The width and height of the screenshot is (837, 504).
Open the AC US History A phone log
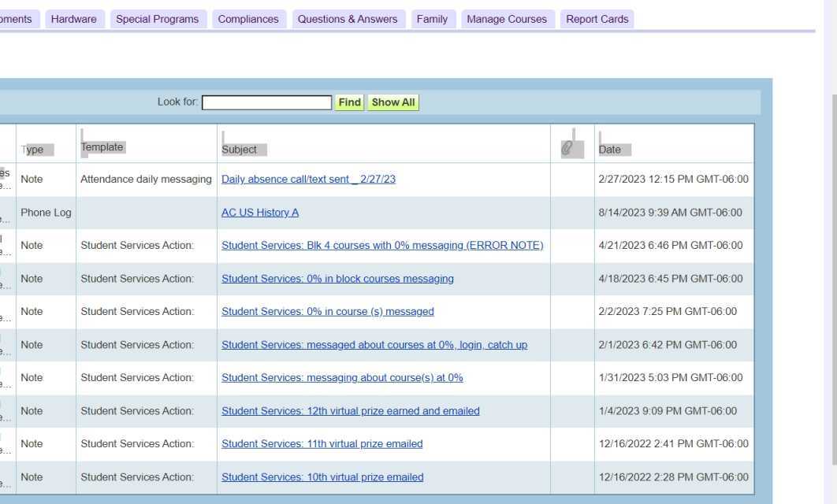(260, 213)
